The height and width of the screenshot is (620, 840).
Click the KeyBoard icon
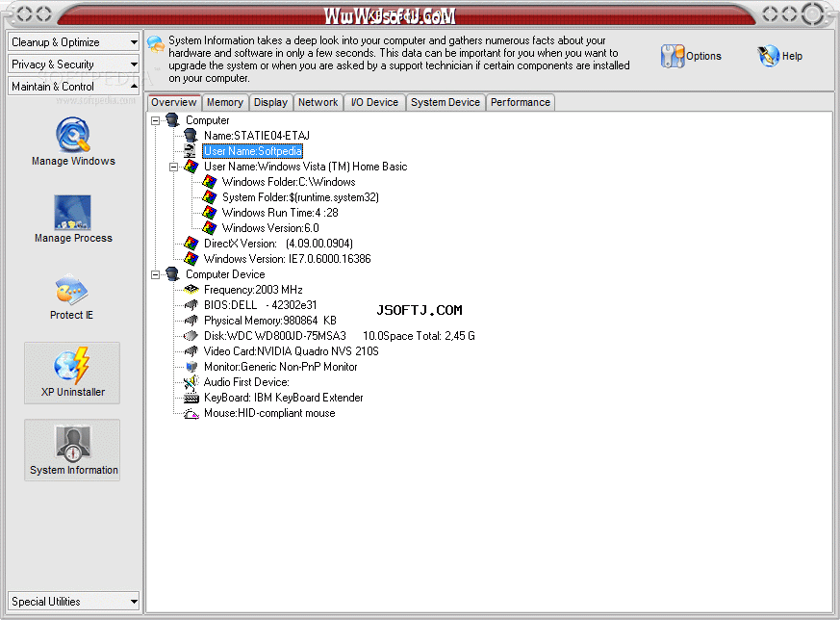tap(191, 399)
